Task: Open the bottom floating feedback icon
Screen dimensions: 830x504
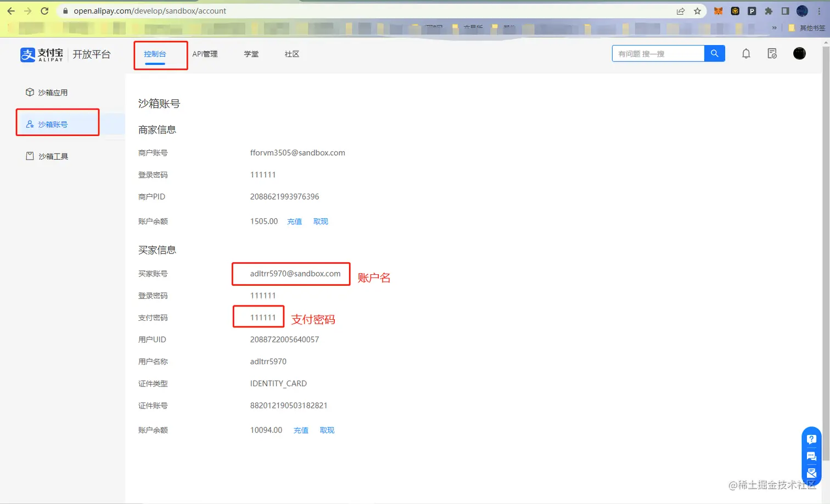Action: [811, 473]
